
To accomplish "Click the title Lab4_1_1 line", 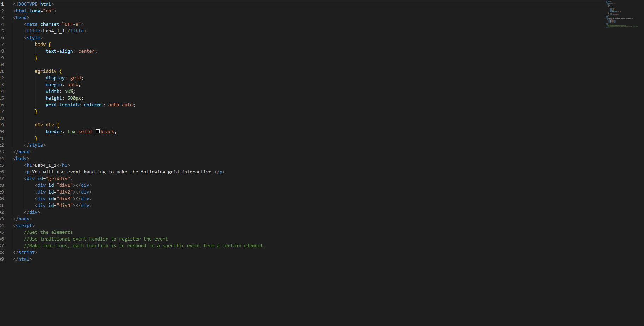I will (55, 31).
